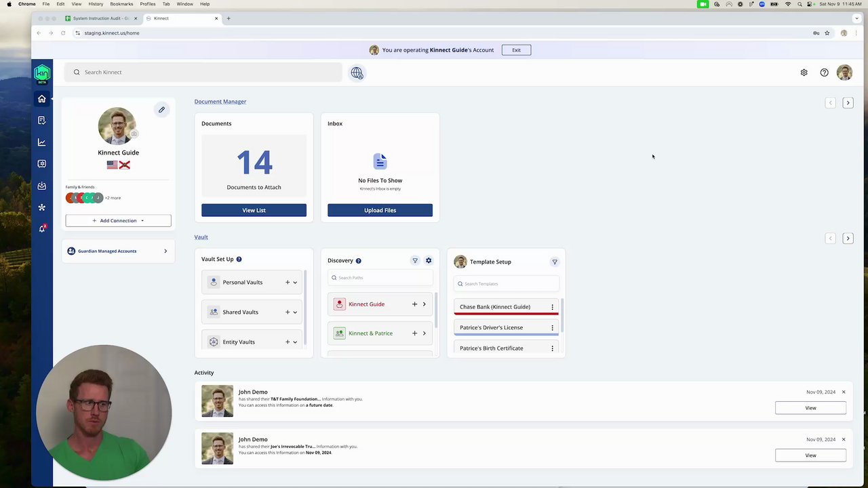
Task: Open the Bookmarks menu
Action: [121, 4]
